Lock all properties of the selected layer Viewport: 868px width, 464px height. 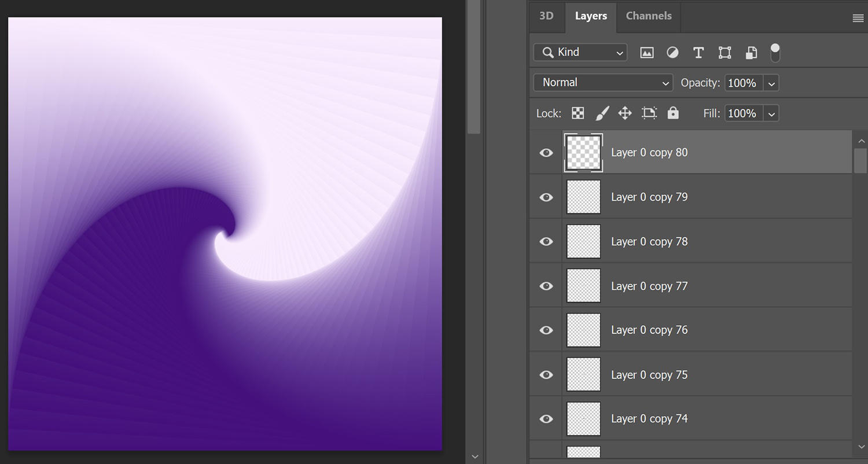673,113
